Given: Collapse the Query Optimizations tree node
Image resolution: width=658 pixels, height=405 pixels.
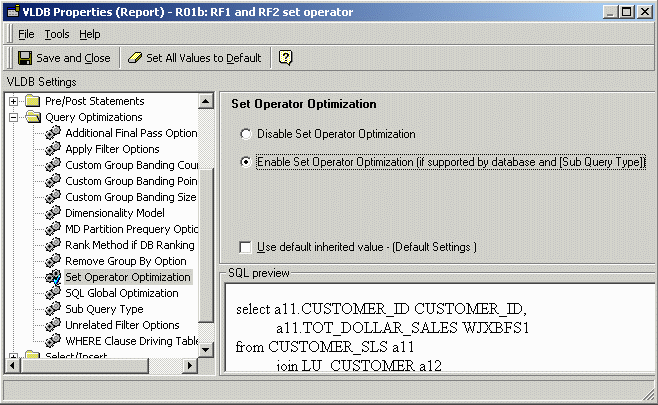Looking at the screenshot, I should point(13,117).
